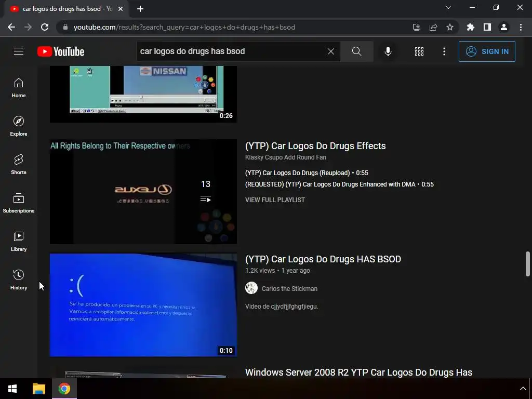This screenshot has height=399, width=532.
Task: Show hidden system tray icons
Action: point(523,389)
